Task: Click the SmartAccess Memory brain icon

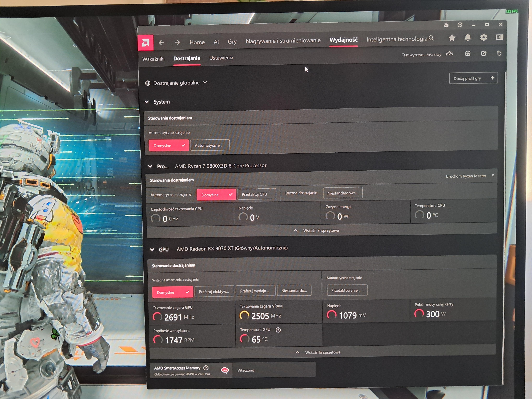Action: tap(225, 370)
